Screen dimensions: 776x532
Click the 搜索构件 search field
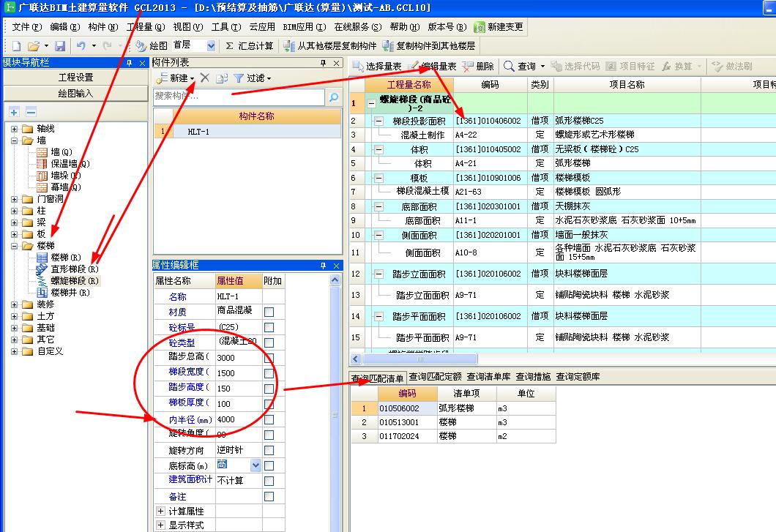pyautogui.click(x=239, y=97)
